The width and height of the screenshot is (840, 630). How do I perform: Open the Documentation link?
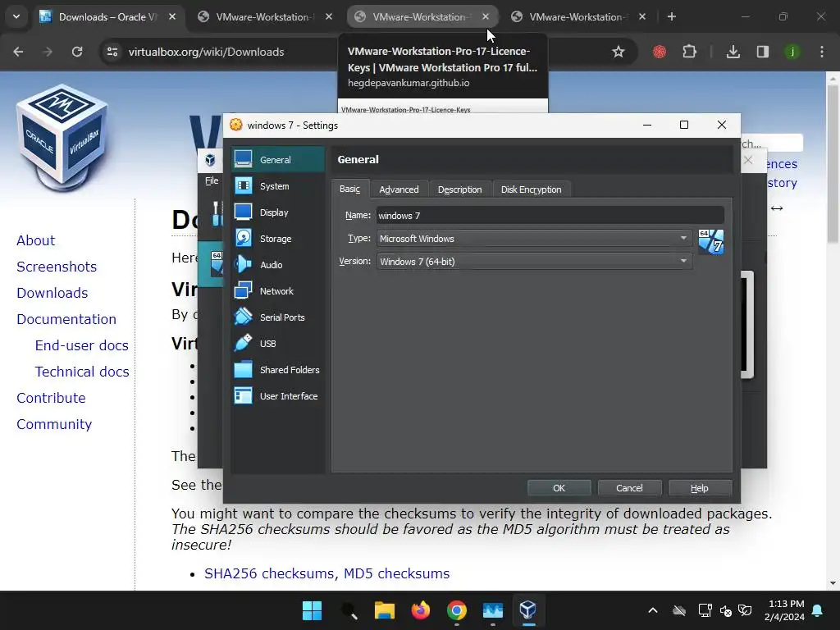(66, 319)
